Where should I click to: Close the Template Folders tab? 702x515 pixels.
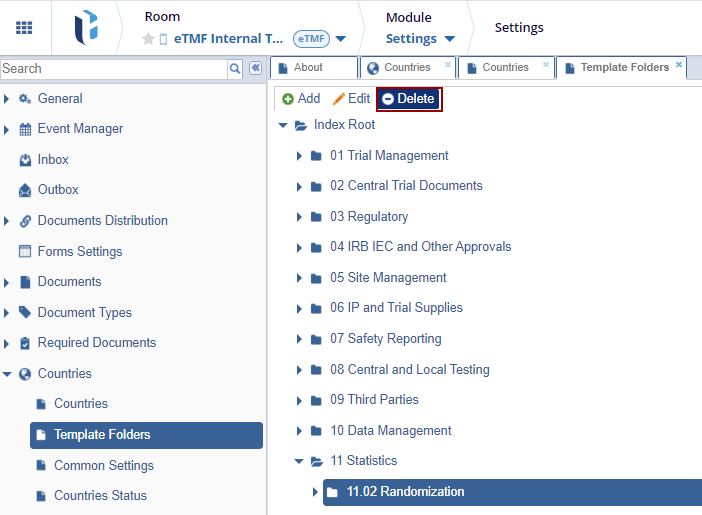[679, 65]
